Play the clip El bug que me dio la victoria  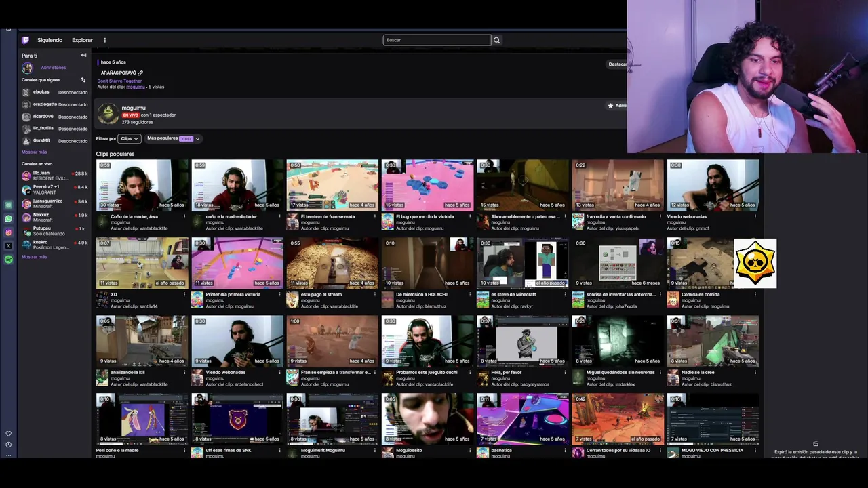pyautogui.click(x=427, y=185)
